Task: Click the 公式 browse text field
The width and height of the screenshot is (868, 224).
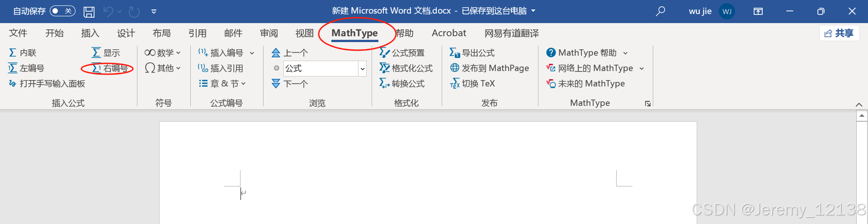Action: [321, 69]
